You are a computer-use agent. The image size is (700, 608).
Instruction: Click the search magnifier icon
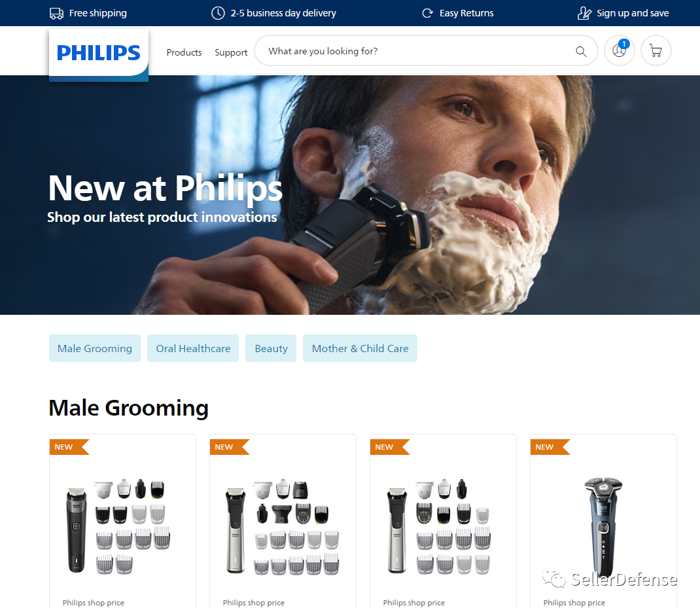click(581, 51)
